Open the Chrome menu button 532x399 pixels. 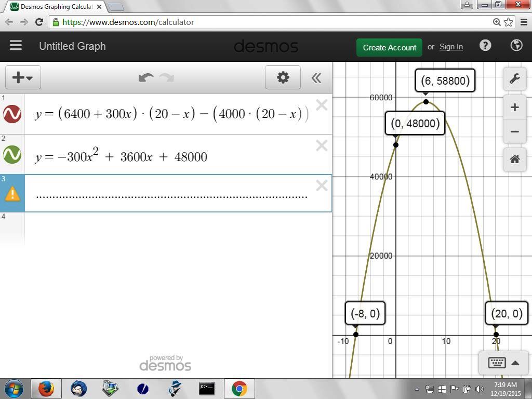tap(524, 22)
